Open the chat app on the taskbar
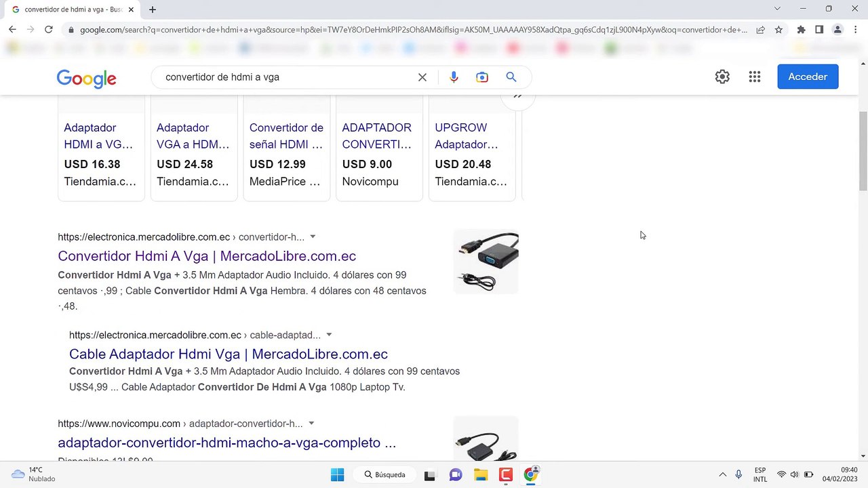868x488 pixels. click(455, 474)
